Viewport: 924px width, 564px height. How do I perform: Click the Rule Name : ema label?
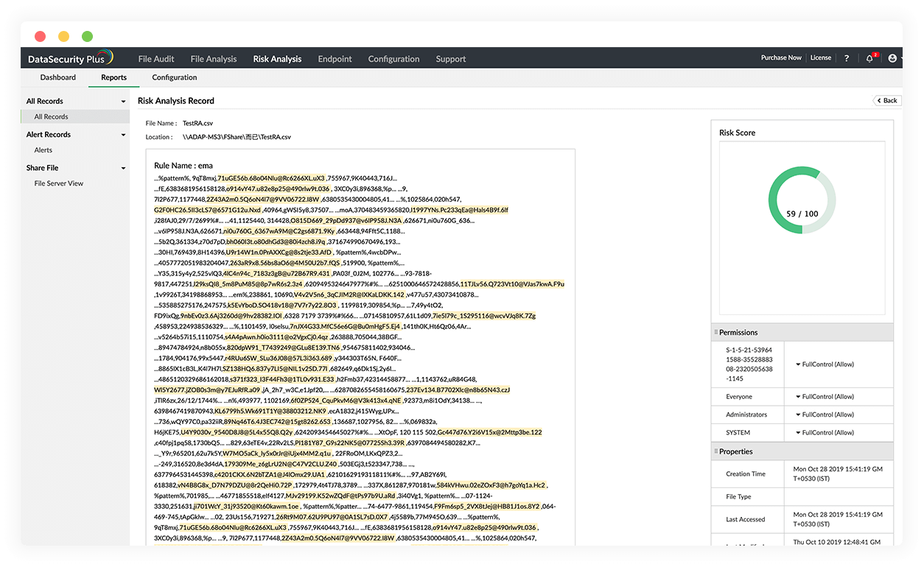183,166
